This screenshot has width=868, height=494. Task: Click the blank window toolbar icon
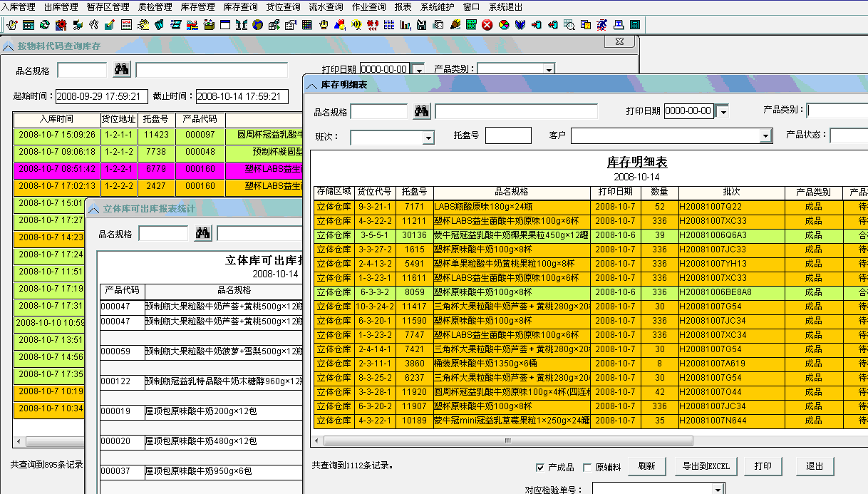225,25
